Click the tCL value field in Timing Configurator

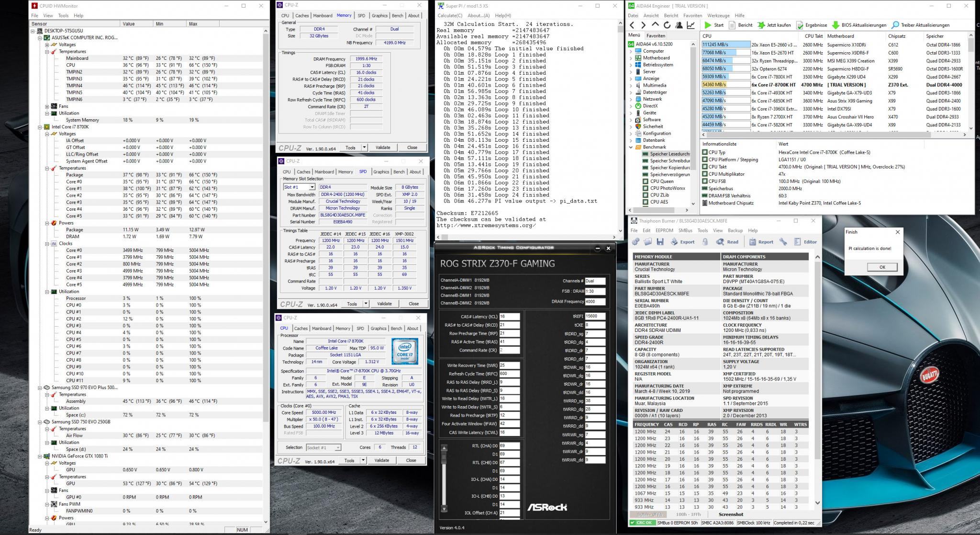click(509, 317)
